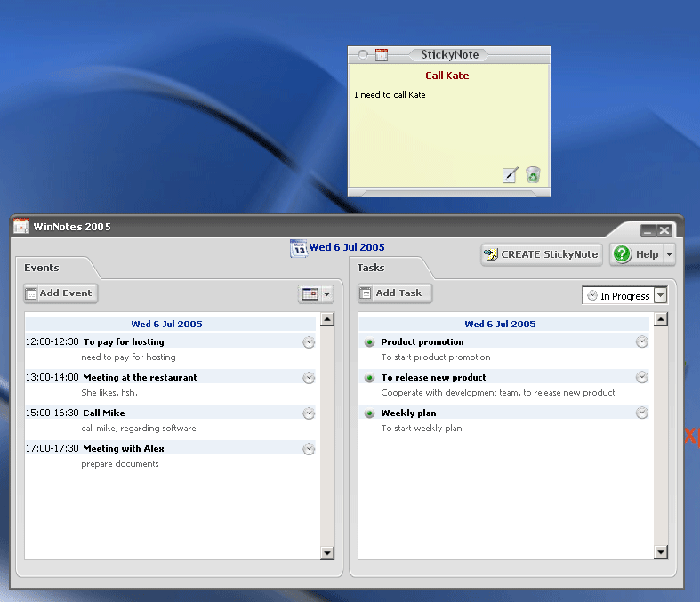Click the 'call mike, regarding software' description

pos(139,429)
